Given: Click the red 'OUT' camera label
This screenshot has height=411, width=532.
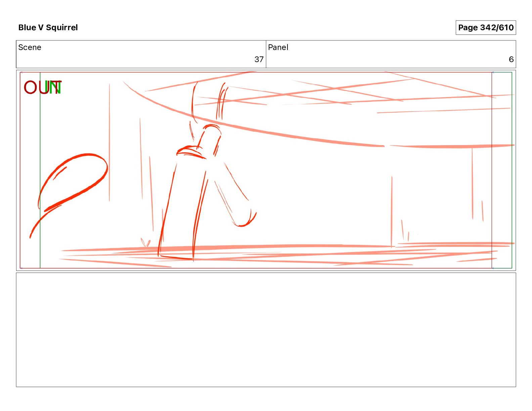Looking at the screenshot, I should click(x=42, y=87).
